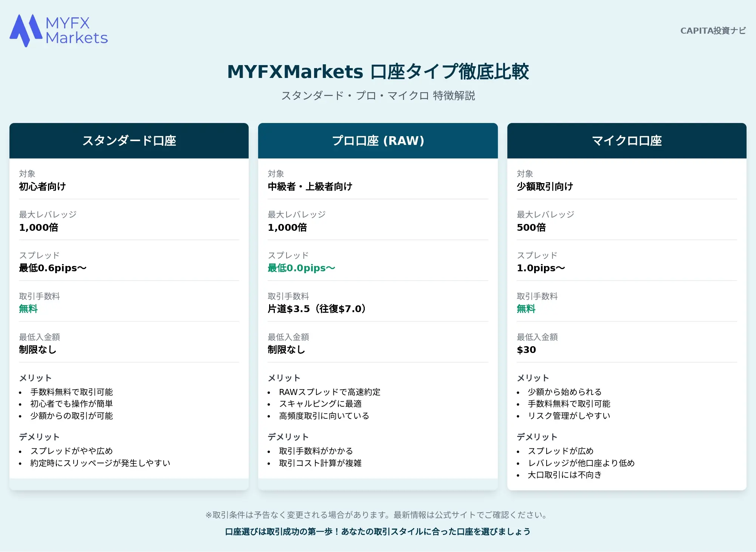Click 約定時にスリッページが発生しやすい demerit item
The height and width of the screenshot is (552, 756).
coord(100,463)
